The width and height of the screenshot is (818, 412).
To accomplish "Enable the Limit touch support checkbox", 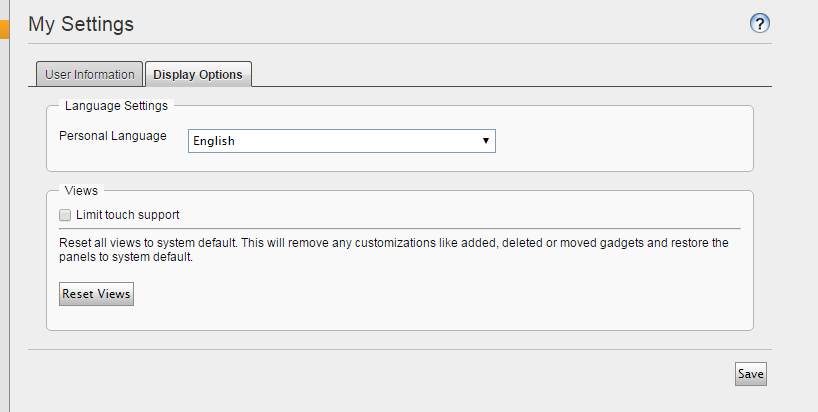I will (65, 215).
